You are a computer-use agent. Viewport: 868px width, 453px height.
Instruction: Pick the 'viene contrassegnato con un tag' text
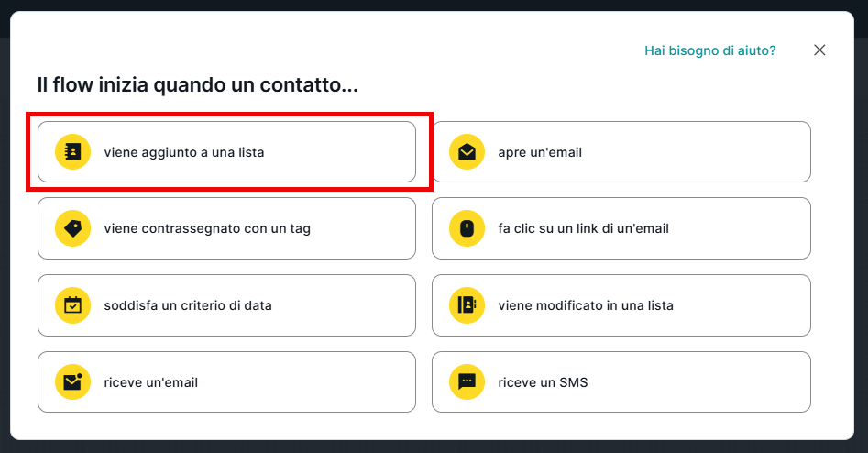tap(207, 228)
